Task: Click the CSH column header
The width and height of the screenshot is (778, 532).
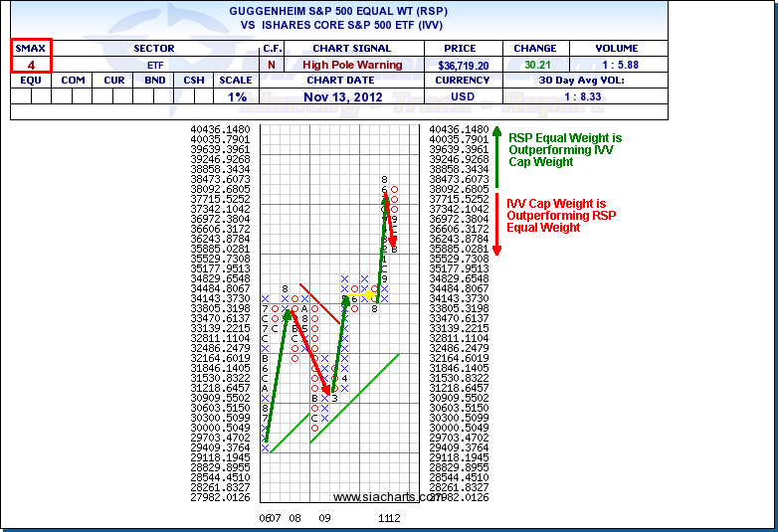Action: click(x=195, y=81)
